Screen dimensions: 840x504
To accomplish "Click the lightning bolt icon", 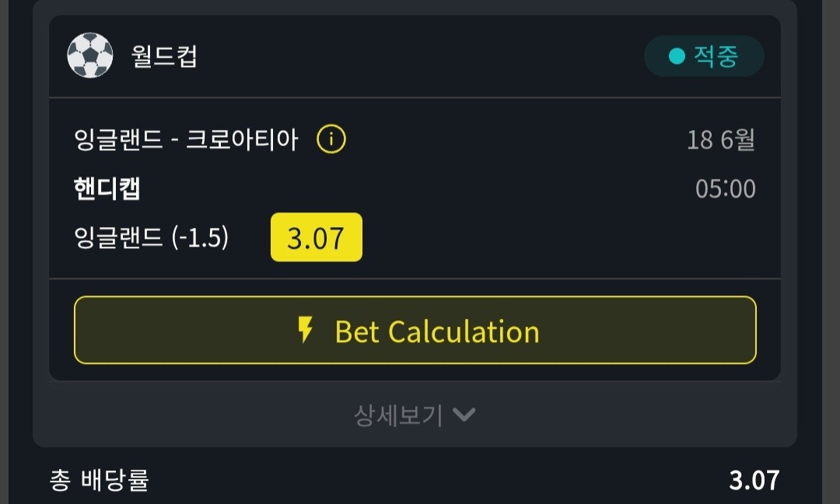I will tap(306, 330).
